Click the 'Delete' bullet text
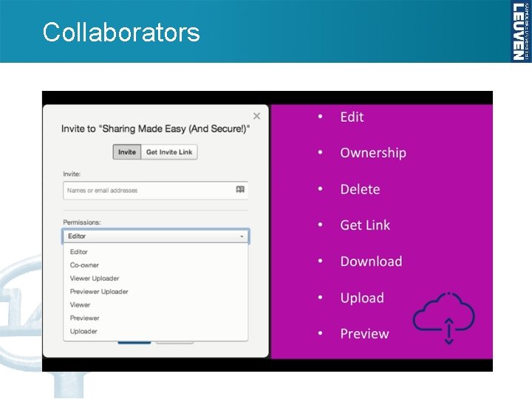532x399 pixels. 360,189
